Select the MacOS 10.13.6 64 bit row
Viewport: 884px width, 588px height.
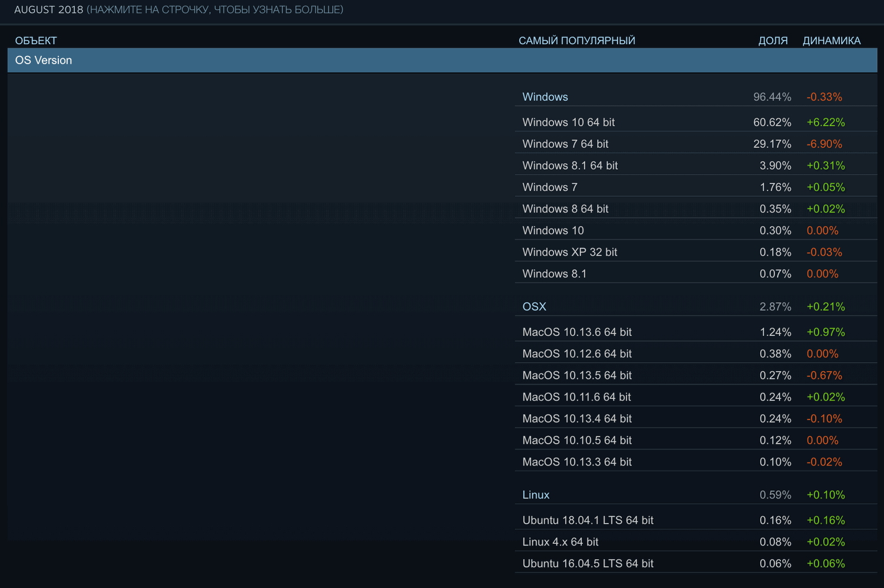(x=576, y=332)
